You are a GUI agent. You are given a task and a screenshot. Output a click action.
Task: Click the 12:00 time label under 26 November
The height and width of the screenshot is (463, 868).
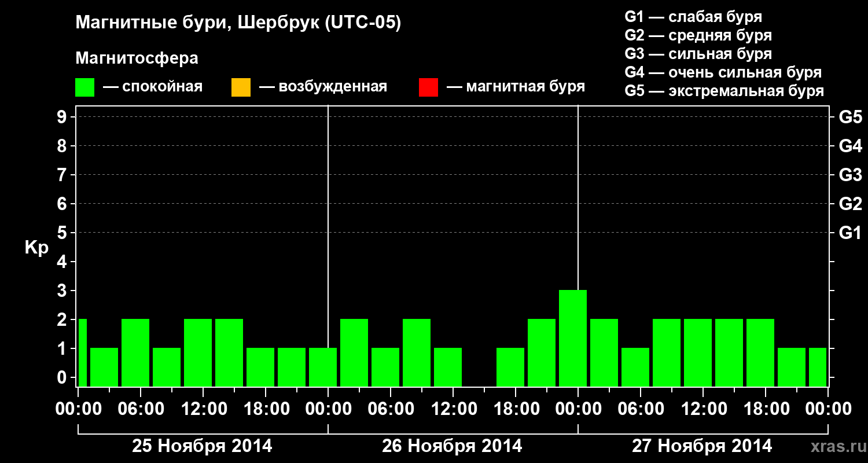coord(453,409)
